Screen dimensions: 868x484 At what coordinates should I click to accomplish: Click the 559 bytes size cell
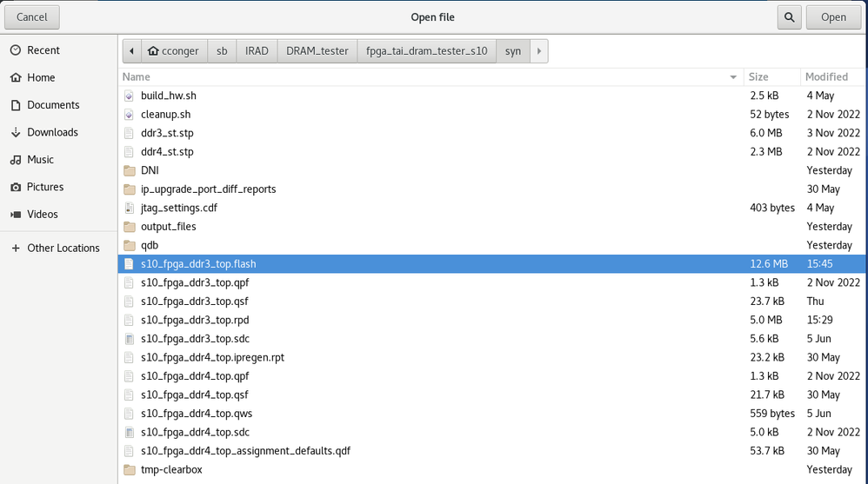pos(772,414)
